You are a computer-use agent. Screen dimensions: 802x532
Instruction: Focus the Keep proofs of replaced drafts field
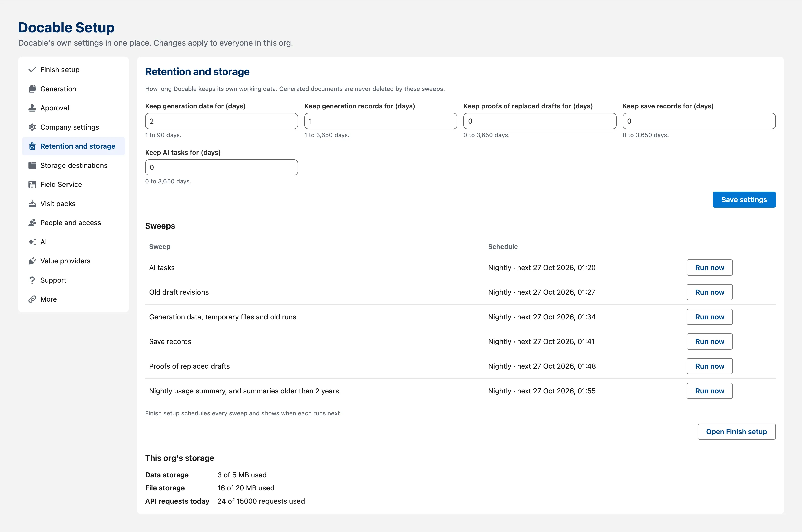tap(540, 121)
